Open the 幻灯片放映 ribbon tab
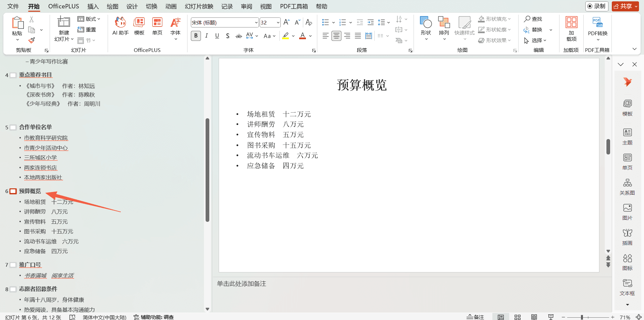The image size is (644, 320). pyautogui.click(x=199, y=6)
